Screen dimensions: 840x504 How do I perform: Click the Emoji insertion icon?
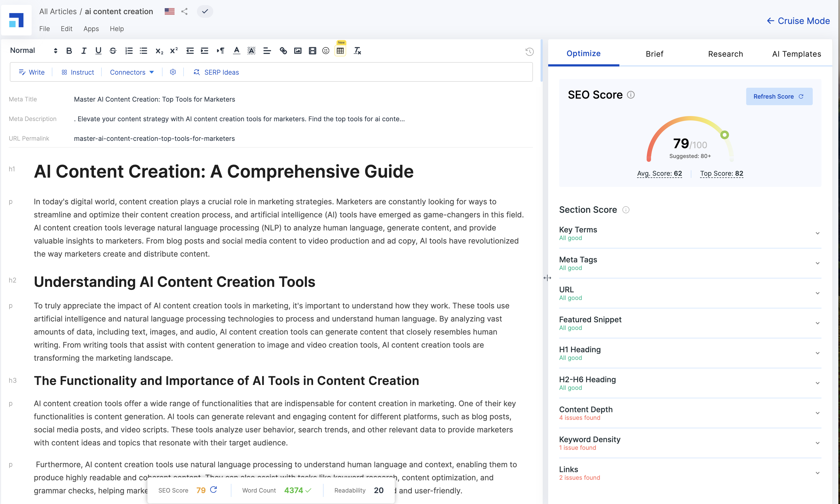pyautogui.click(x=326, y=50)
